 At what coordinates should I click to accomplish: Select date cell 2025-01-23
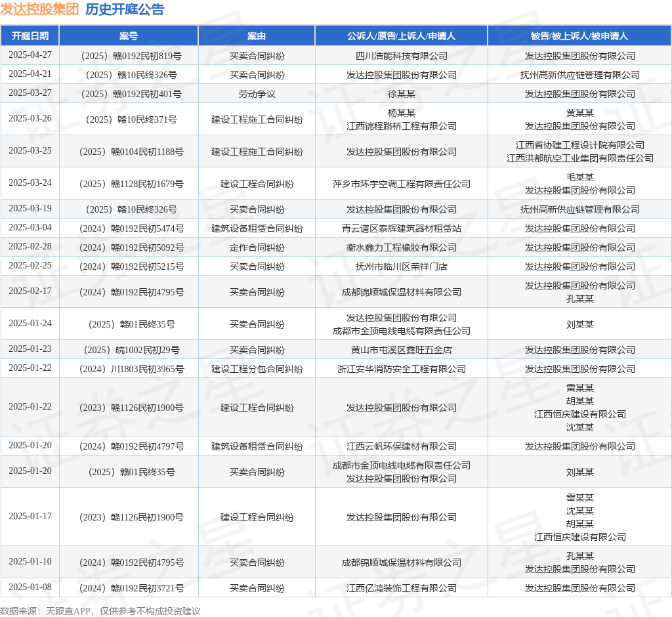coord(30,349)
